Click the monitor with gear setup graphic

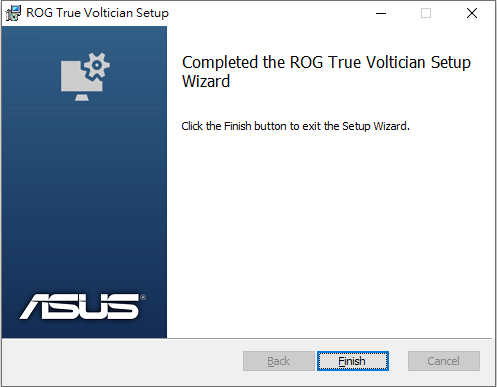click(85, 77)
